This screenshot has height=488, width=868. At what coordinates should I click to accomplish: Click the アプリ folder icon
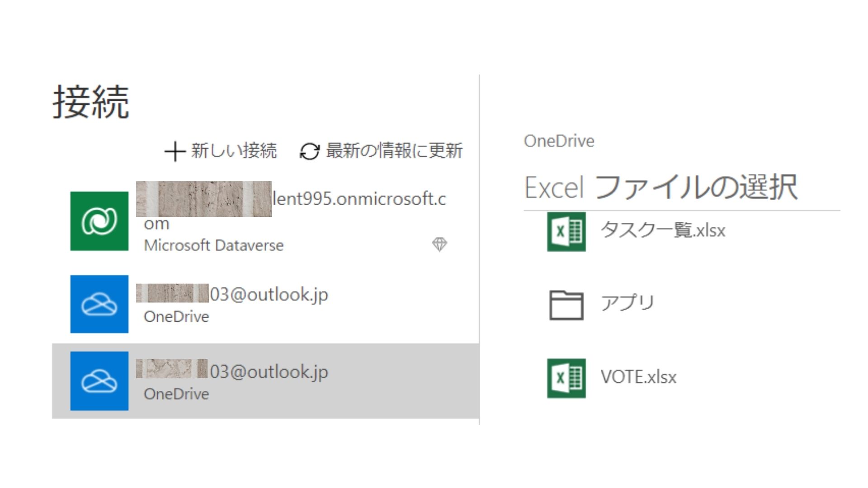click(x=566, y=305)
